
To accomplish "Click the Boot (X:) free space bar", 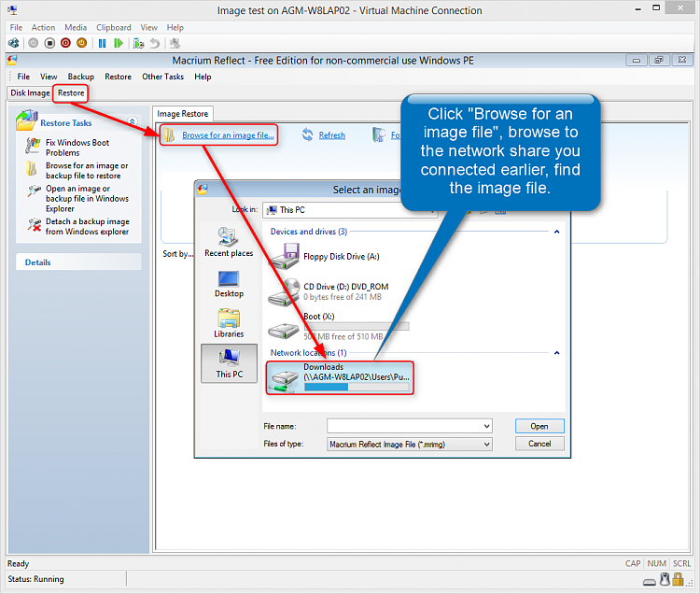I will 357,327.
